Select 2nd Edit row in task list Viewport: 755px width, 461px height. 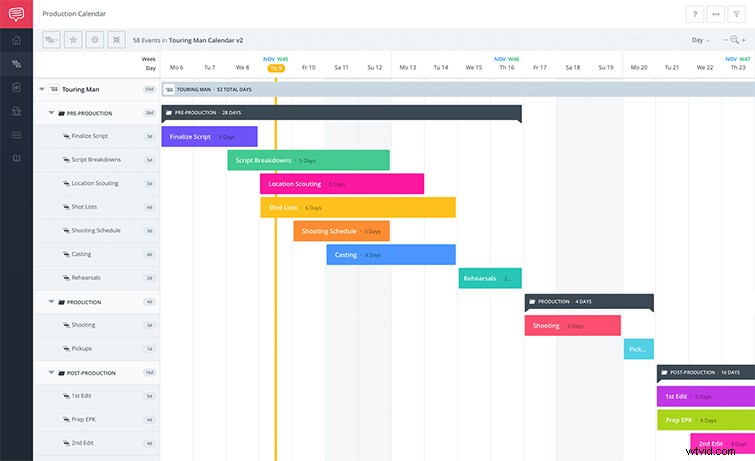tap(97, 443)
